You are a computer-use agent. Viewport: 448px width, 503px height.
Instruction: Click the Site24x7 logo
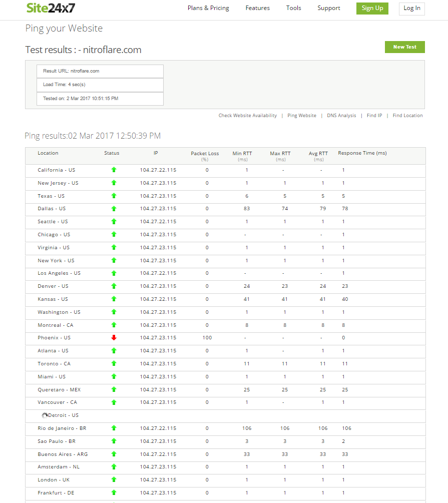pos(51,8)
